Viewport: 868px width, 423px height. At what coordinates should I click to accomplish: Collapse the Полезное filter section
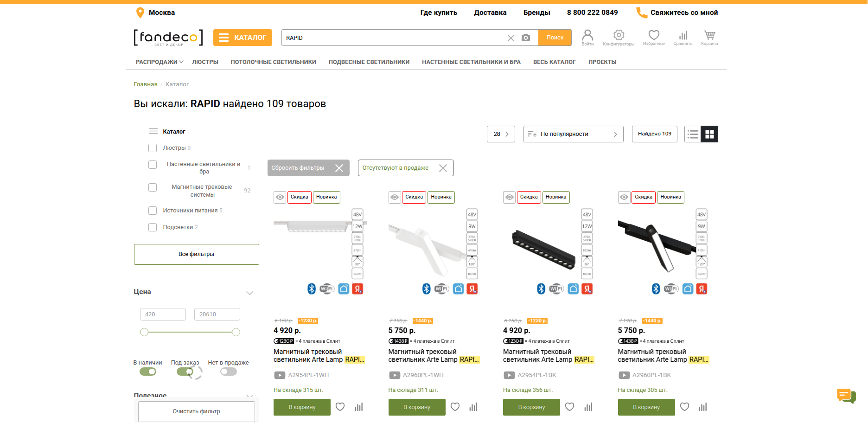point(249,396)
